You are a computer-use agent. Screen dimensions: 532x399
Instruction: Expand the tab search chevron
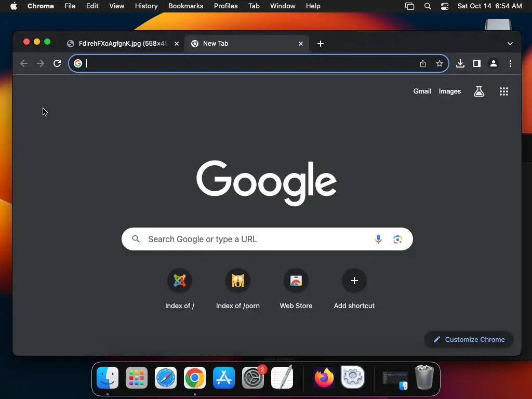tap(510, 44)
